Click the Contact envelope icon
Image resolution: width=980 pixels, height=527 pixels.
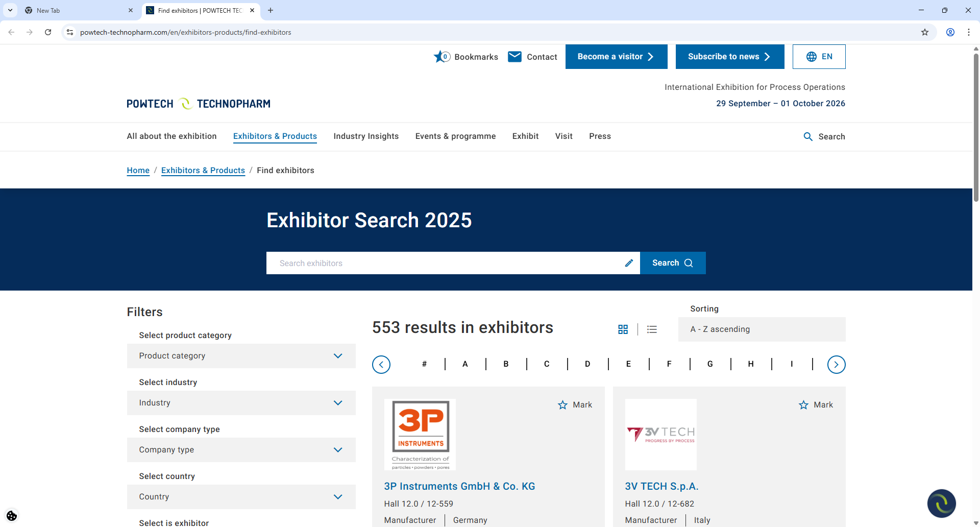coord(515,57)
